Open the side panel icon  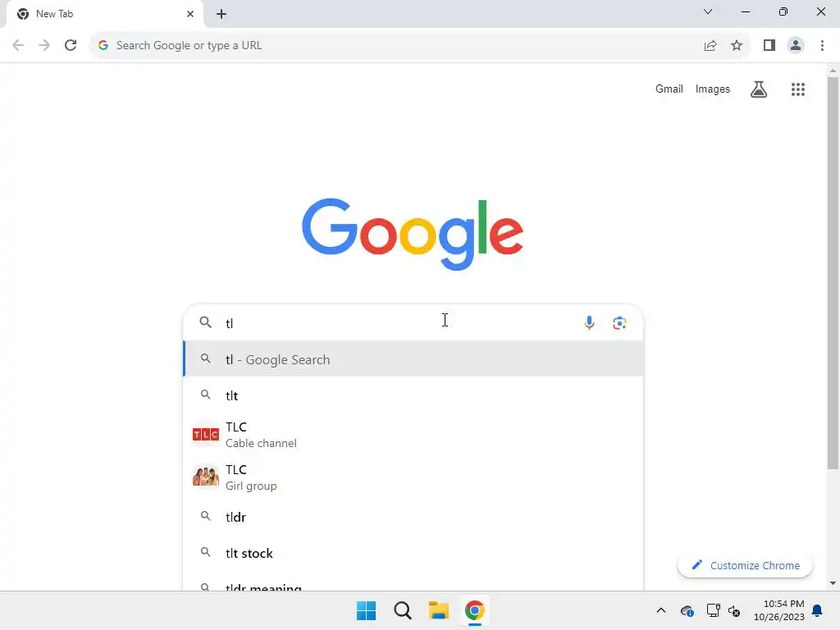769,46
